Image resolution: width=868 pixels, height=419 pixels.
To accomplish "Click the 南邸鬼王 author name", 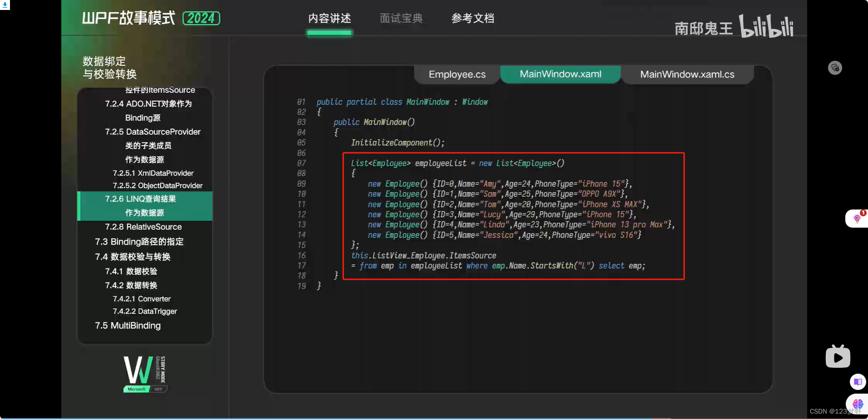I will pos(704,29).
